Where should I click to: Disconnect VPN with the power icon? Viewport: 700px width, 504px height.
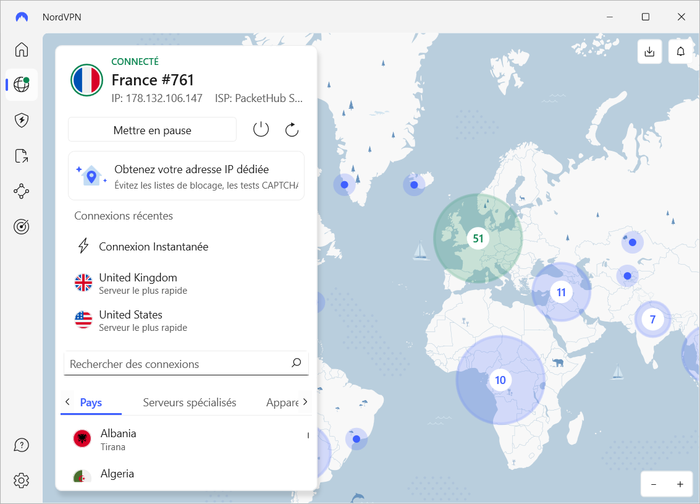tap(261, 130)
